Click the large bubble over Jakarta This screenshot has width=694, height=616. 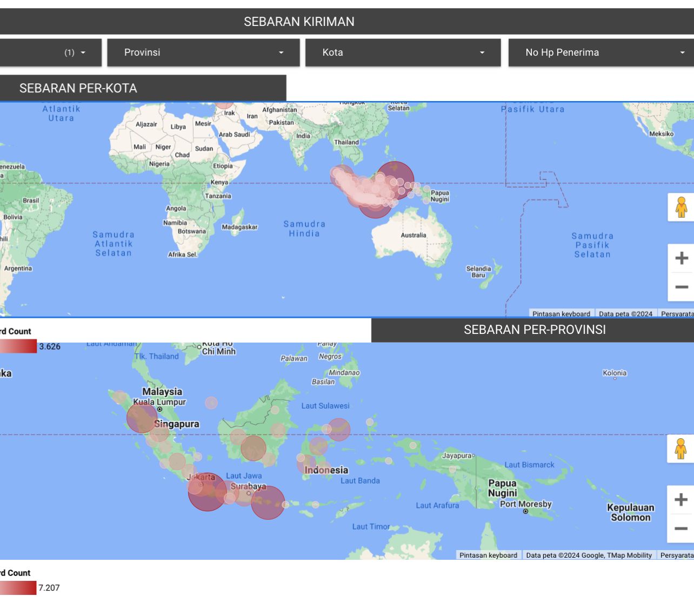pos(207,492)
